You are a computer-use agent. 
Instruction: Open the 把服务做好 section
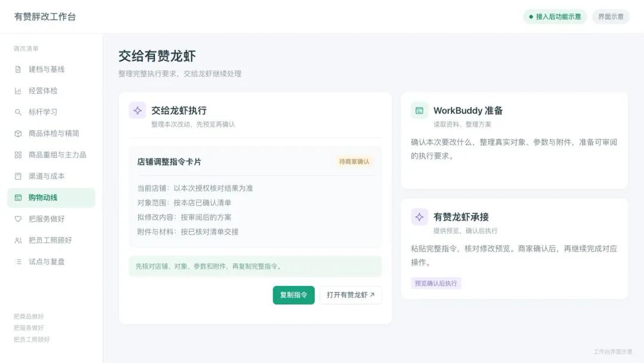tap(51, 219)
